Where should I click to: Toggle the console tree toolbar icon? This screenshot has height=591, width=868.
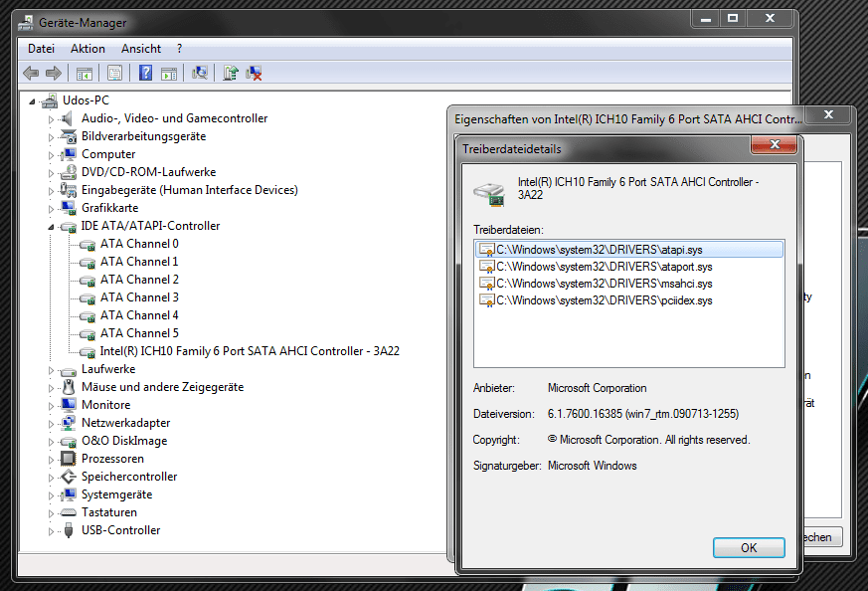(x=85, y=73)
